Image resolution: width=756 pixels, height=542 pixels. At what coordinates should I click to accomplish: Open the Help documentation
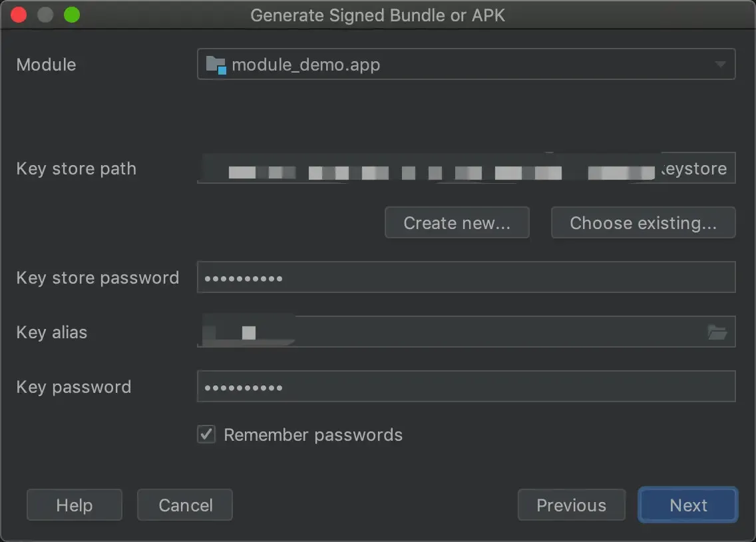(74, 505)
